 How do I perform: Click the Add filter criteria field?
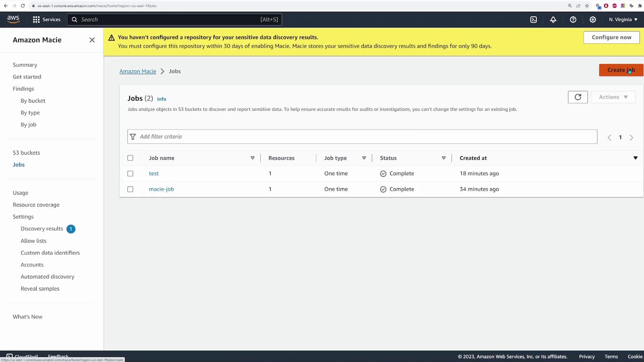pyautogui.click(x=362, y=137)
